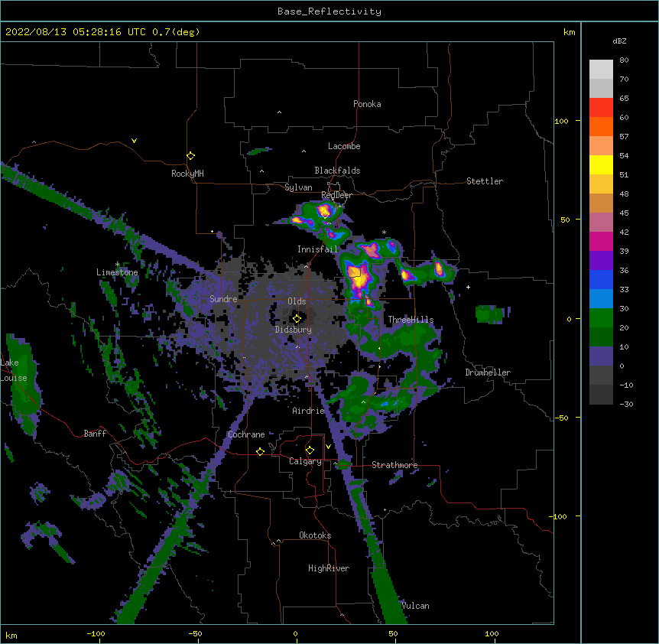Pick the light gray swatch beside 80
Screen dimensions: 659x644
pyautogui.click(x=601, y=70)
